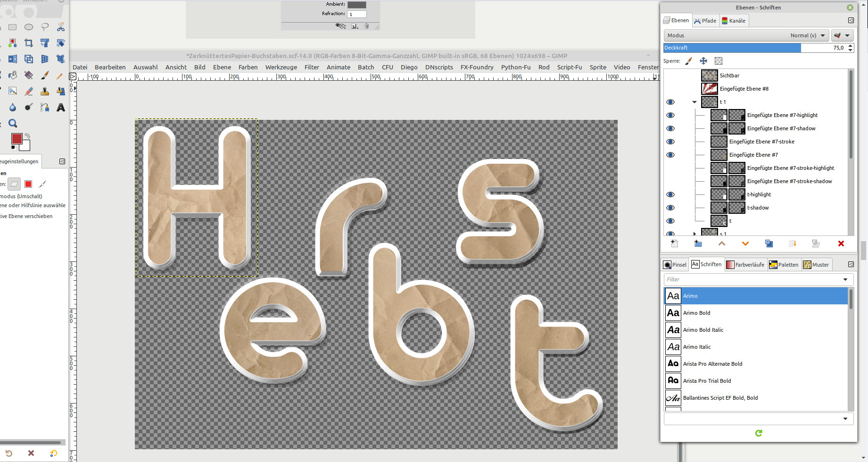Duplicate the selected layer
The width and height of the screenshot is (868, 462).
(769, 244)
